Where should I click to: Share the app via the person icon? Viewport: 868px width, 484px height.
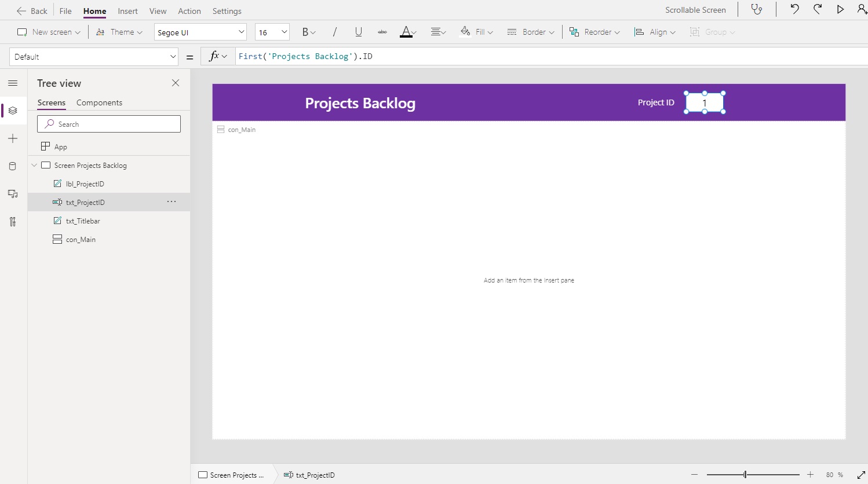point(860,9)
